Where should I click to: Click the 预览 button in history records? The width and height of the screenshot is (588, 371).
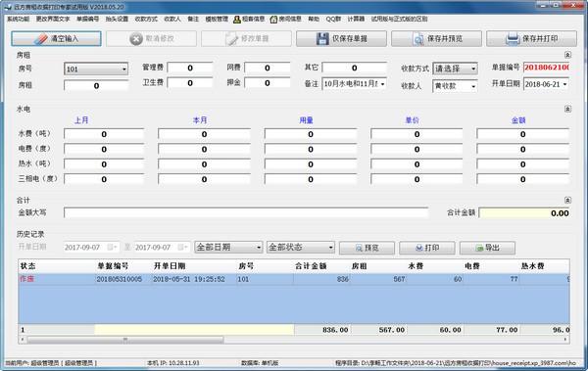[x=367, y=248]
